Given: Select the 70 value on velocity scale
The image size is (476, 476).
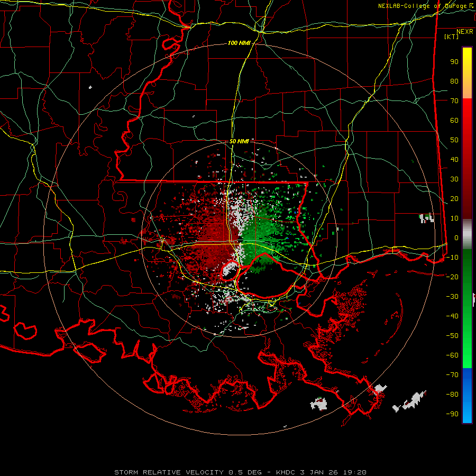Looking at the screenshot, I should pos(454,101).
